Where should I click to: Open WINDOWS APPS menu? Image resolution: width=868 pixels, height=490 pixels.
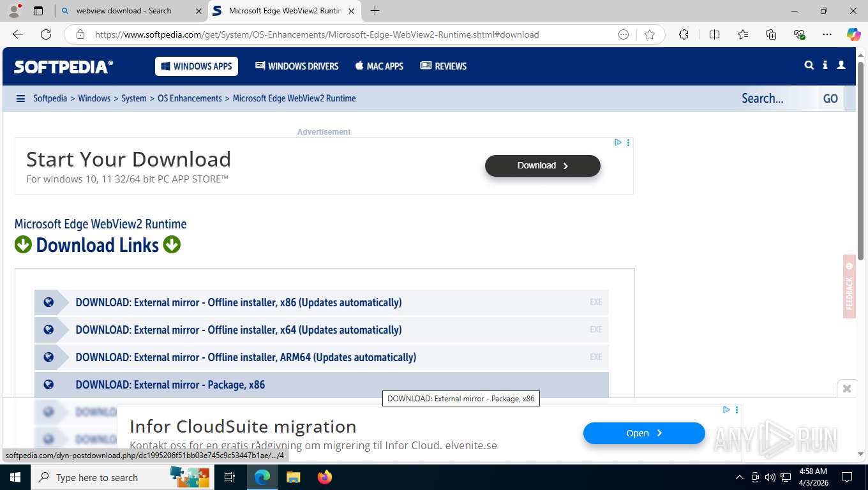(197, 66)
